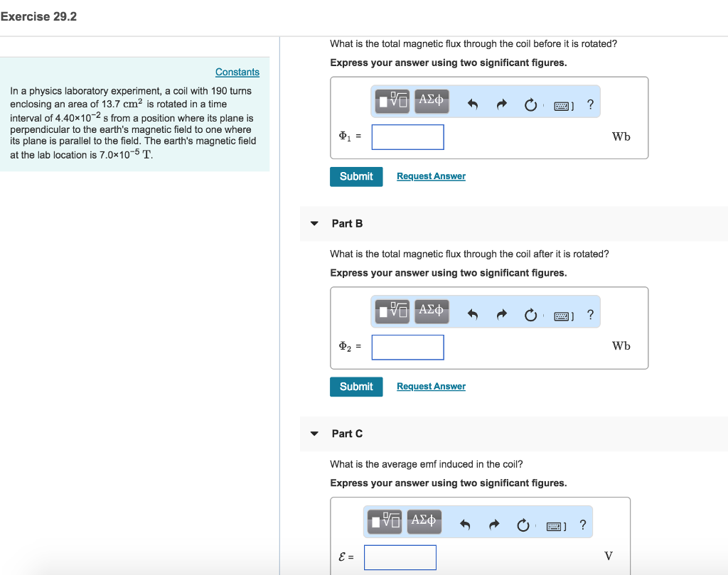728x575 pixels.
Task: Open the Constants link
Action: coord(237,72)
